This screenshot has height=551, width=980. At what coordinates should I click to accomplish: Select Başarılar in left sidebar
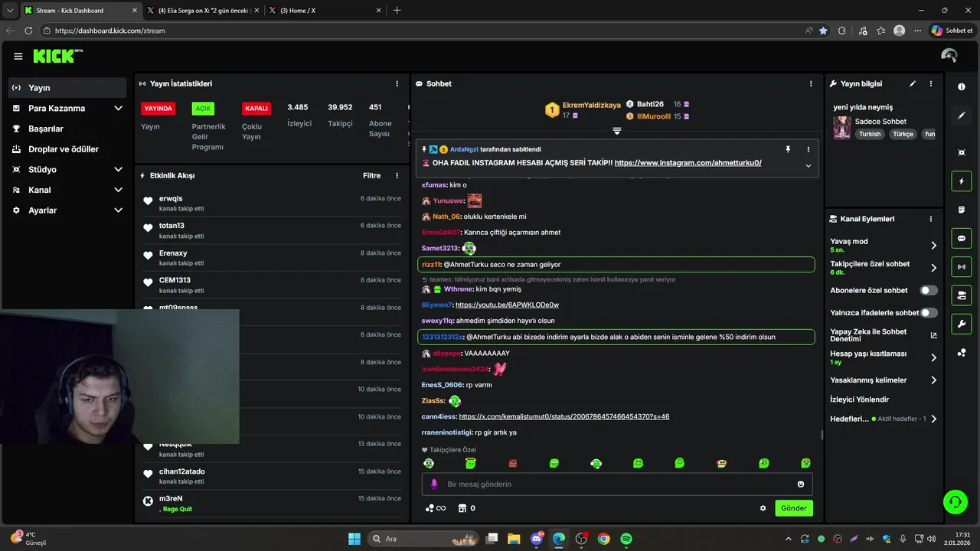click(x=67, y=129)
